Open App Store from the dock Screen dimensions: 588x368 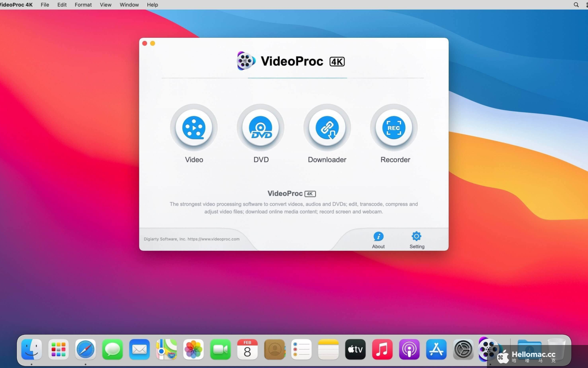[x=436, y=350]
